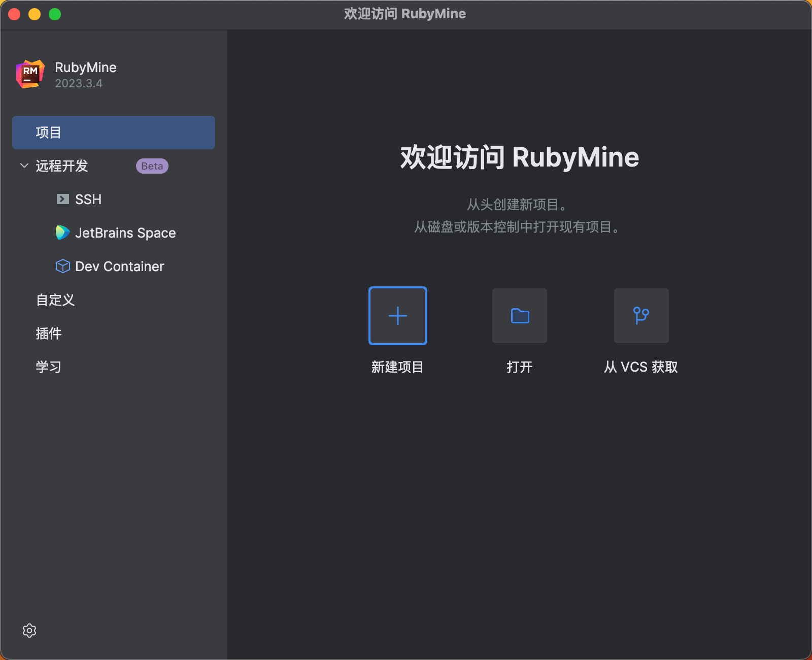
Task: Open the settings gear in bottom corner
Action: pyautogui.click(x=29, y=631)
